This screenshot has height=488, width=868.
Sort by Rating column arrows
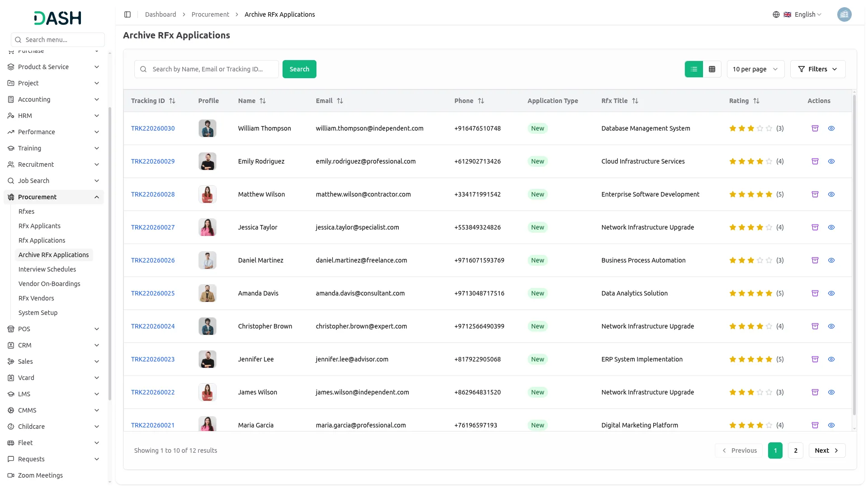coord(756,101)
